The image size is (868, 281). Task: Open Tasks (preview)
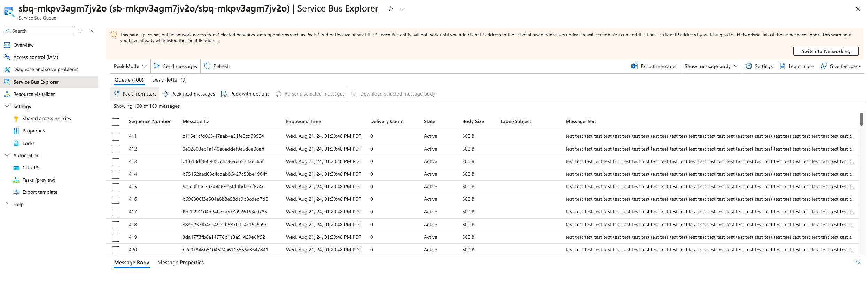(x=39, y=180)
